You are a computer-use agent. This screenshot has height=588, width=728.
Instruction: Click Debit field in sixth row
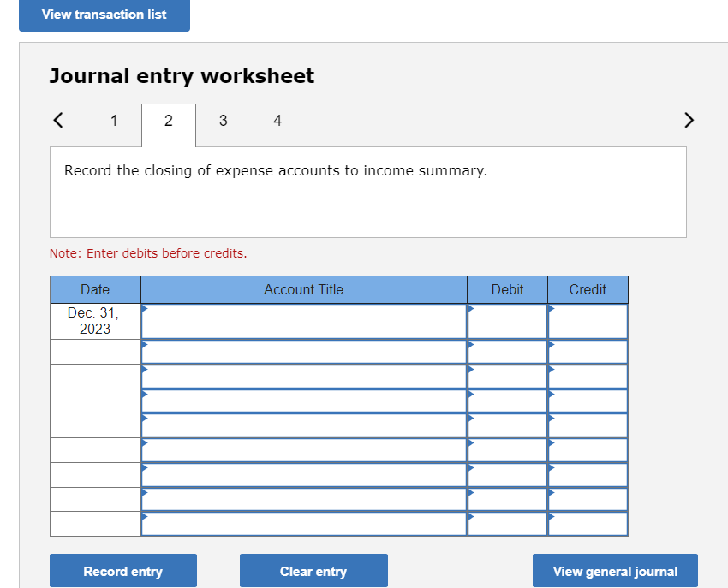click(508, 450)
